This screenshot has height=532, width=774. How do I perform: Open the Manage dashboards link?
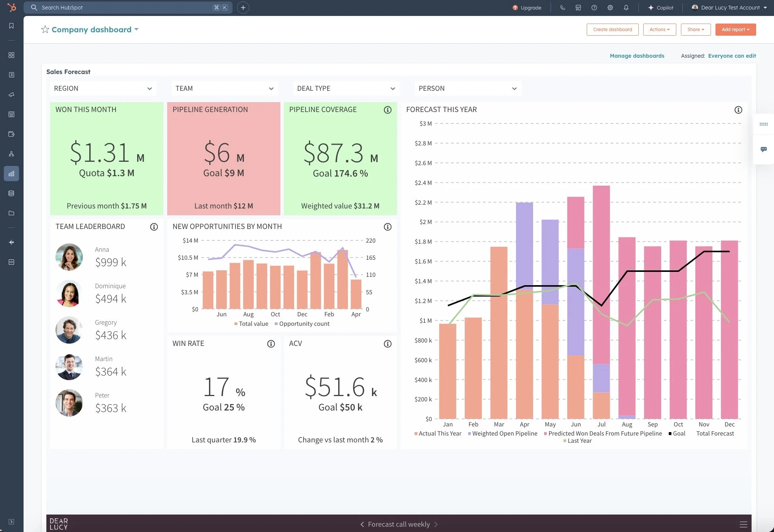637,56
